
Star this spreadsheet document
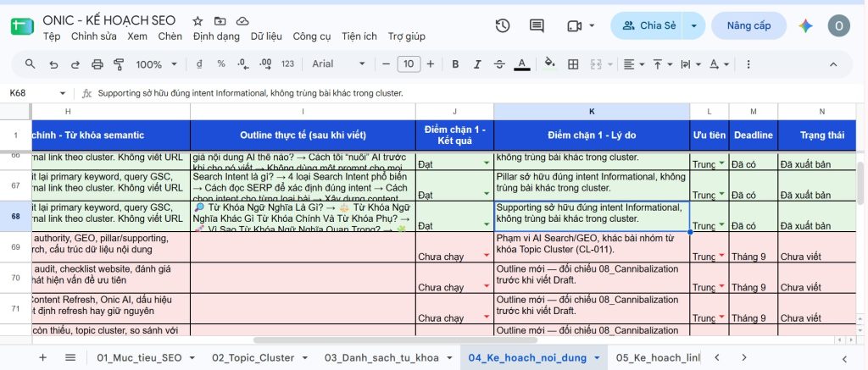(x=198, y=21)
